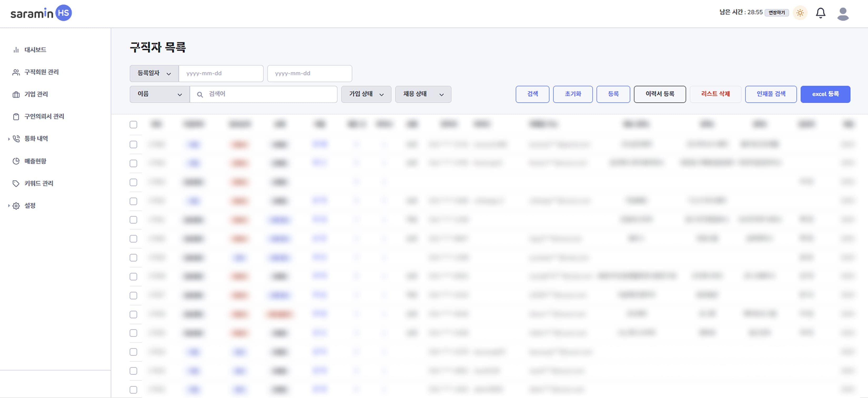Toggle the sun light-mode icon
The height and width of the screenshot is (398, 868).
point(800,13)
